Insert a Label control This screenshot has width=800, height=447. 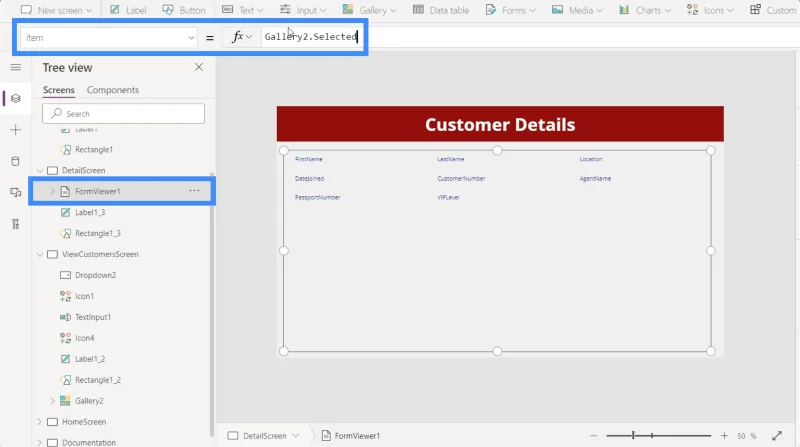[x=128, y=10]
